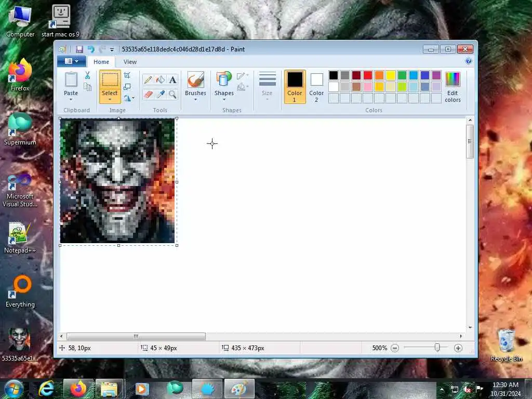This screenshot has width=532, height=399.
Task: Open the Size line thickness dropdown
Action: pyautogui.click(x=267, y=87)
